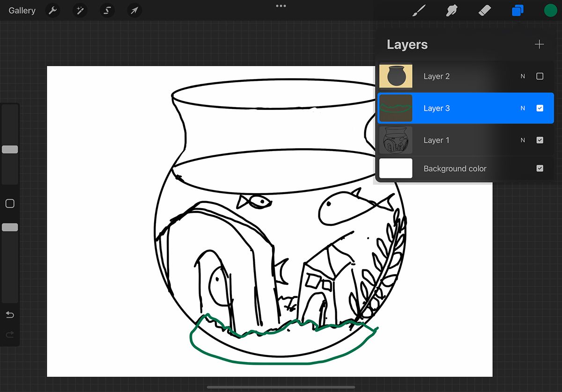Add a new layer with the plus button
This screenshot has width=562, height=392.
(x=539, y=44)
